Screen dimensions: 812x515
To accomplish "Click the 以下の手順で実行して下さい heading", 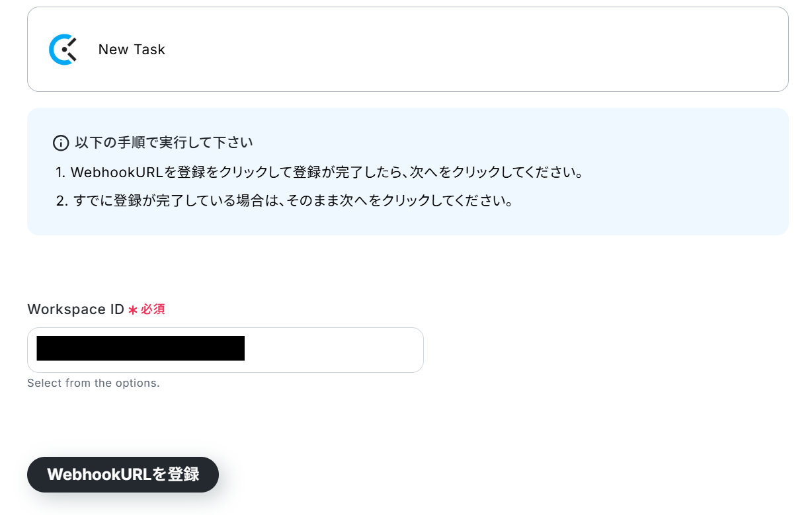I will (164, 143).
